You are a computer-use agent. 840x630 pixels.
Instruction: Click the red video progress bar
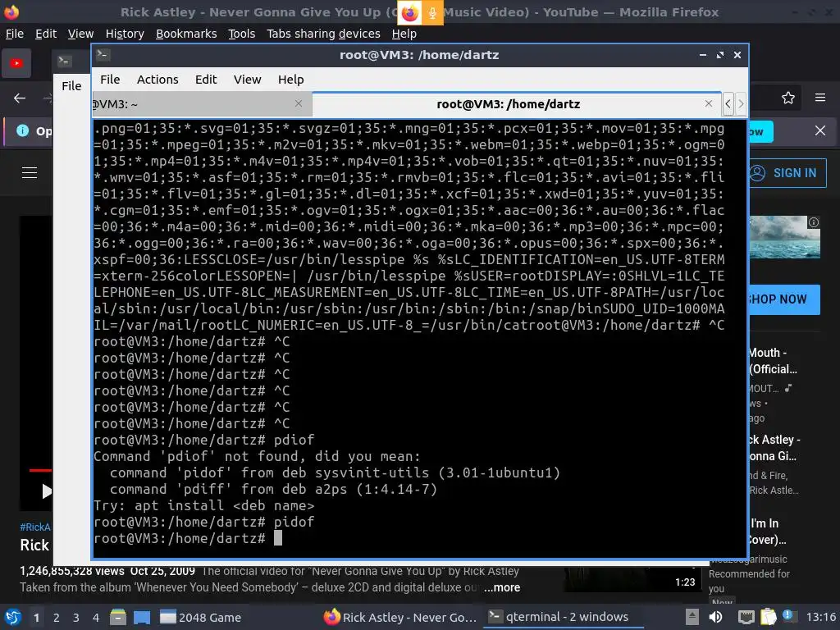[x=41, y=470]
